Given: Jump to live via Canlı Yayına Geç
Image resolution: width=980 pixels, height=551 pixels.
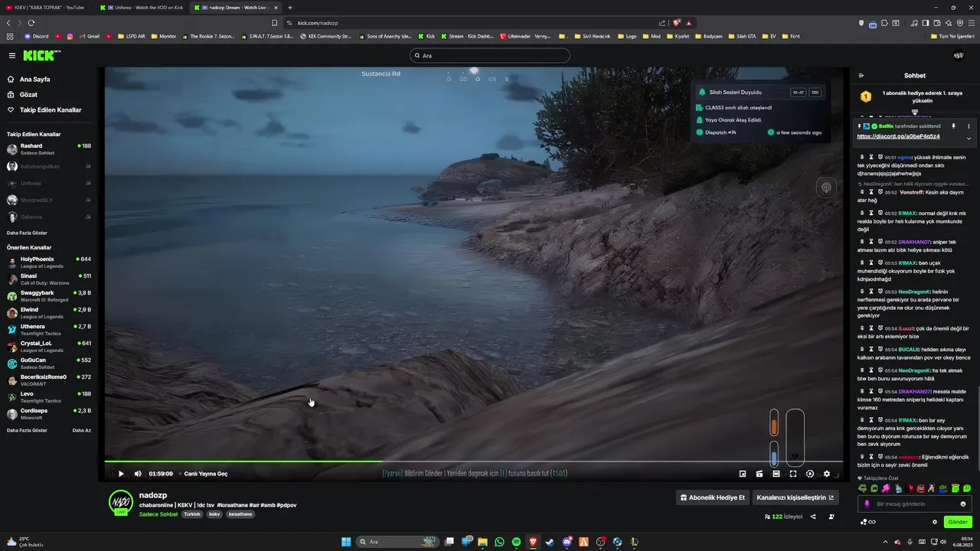Looking at the screenshot, I should 206,474.
